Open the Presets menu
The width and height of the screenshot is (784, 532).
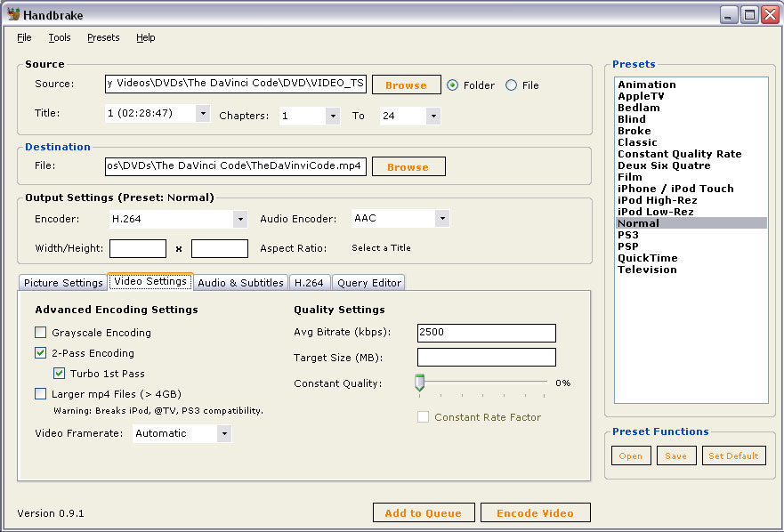coord(103,37)
